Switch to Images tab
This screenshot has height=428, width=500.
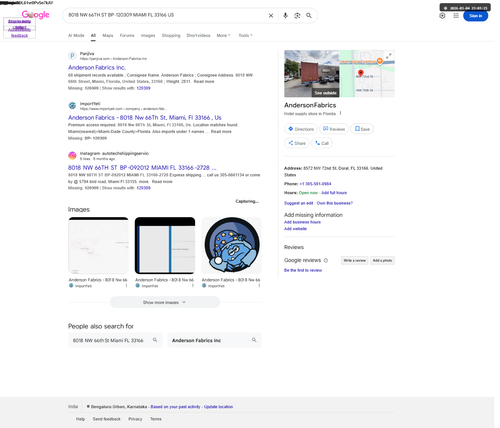(x=148, y=35)
